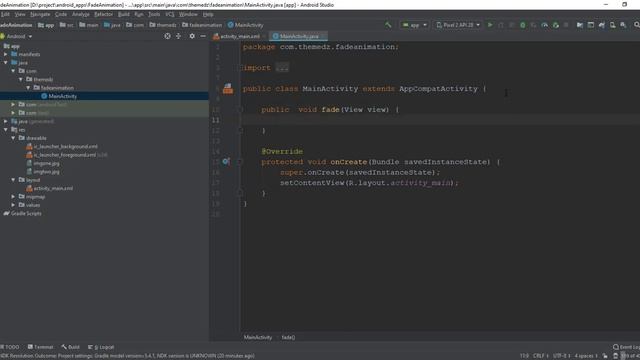Image resolution: width=640 pixels, height=360 pixels.
Task: Open the Android profiler gauge icon
Action: [x=544, y=25]
